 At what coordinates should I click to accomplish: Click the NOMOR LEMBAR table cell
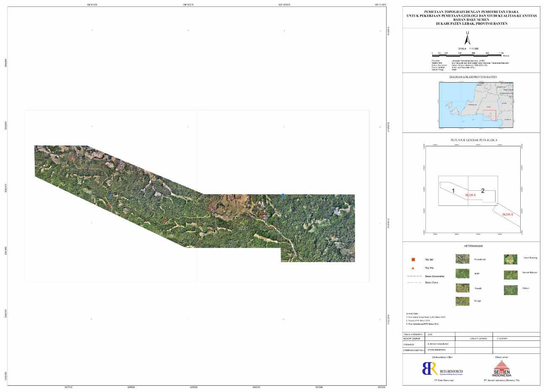pyautogui.click(x=413, y=338)
